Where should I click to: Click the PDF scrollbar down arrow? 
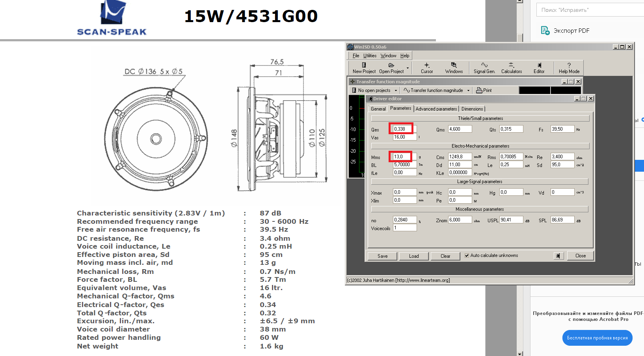click(520, 354)
